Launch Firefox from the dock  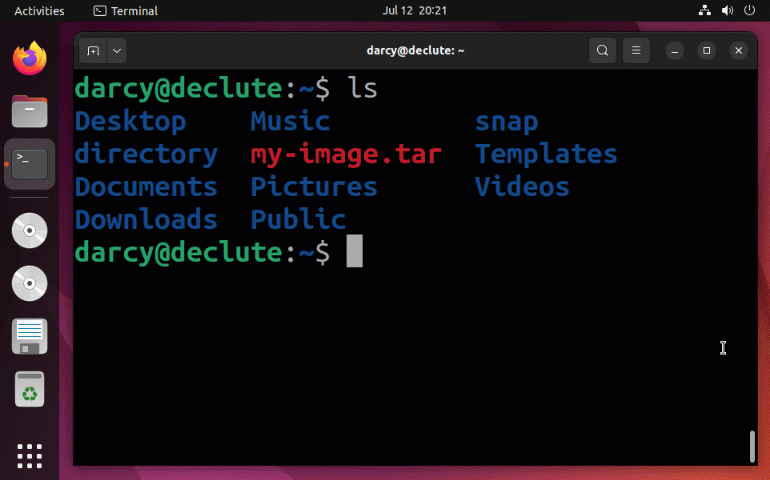coord(30,58)
